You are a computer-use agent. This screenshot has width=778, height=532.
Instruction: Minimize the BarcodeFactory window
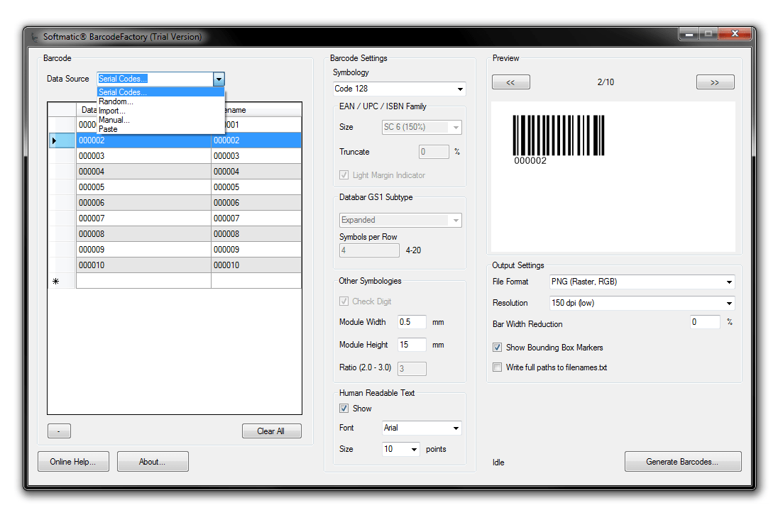click(689, 34)
